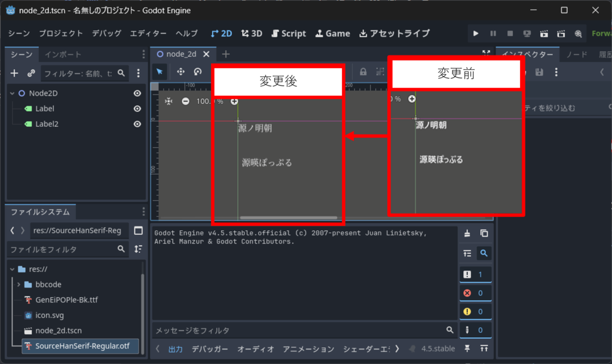Hide the Label node using its eye icon

[137, 109]
